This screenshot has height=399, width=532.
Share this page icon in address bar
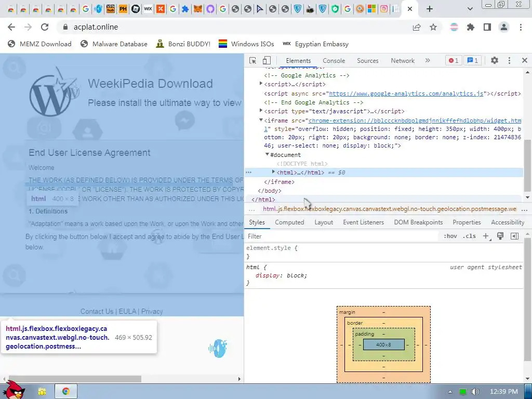417,27
